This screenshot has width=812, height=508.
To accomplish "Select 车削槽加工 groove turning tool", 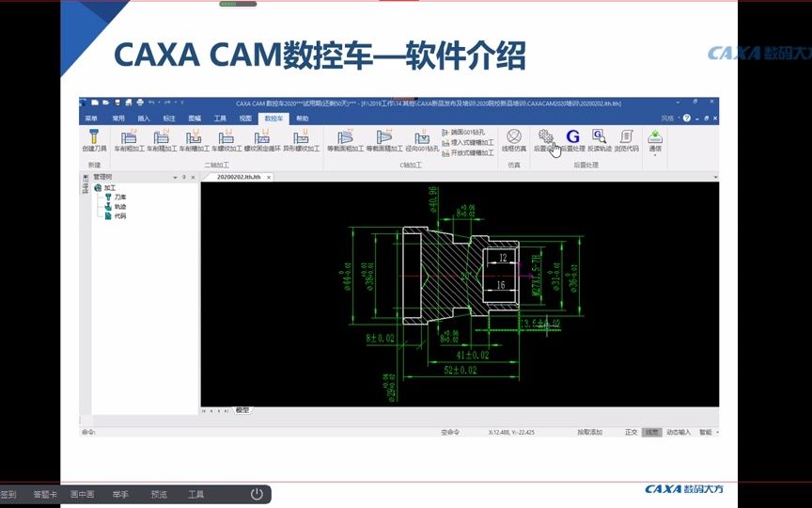I will pos(195,140).
